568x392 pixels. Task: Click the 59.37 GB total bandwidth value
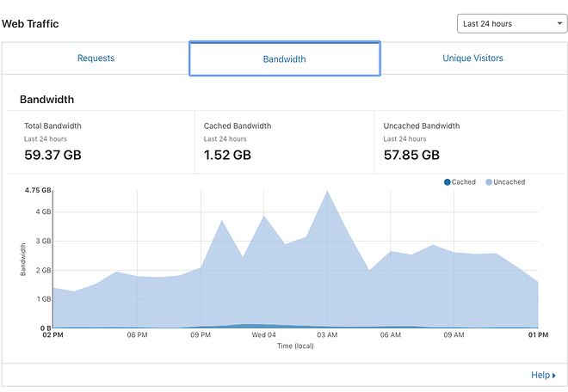pyautogui.click(x=52, y=155)
